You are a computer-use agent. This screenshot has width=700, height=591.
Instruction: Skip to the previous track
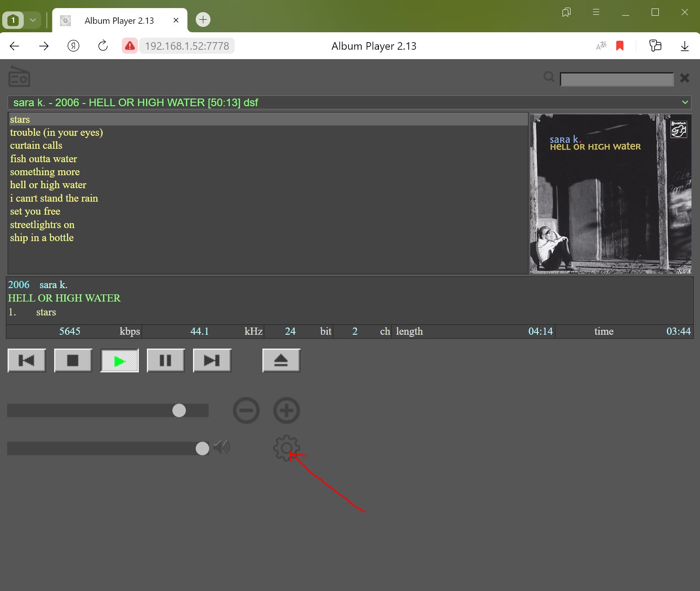pyautogui.click(x=26, y=360)
